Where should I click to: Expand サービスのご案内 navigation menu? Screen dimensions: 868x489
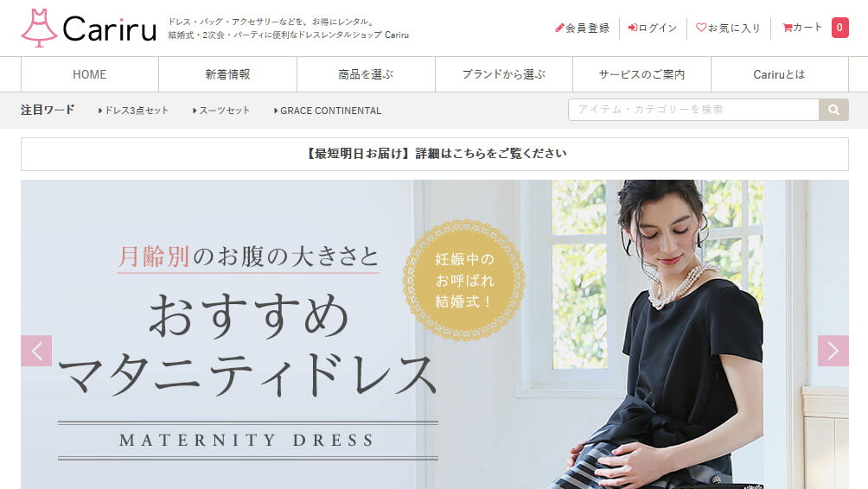641,74
